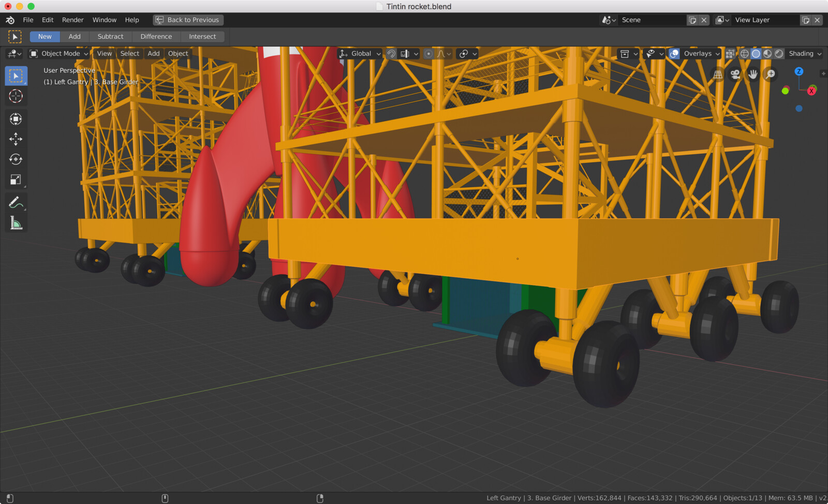Screen dimensions: 828x504
Task: Click the Intersect selection mode button
Action: pyautogui.click(x=202, y=36)
